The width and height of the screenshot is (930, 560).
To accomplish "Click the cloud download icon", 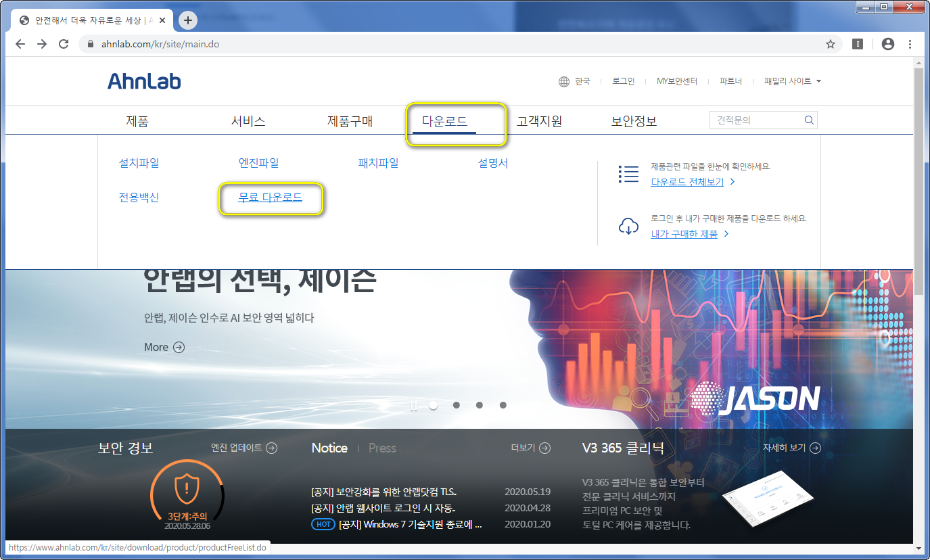I will tap(628, 227).
